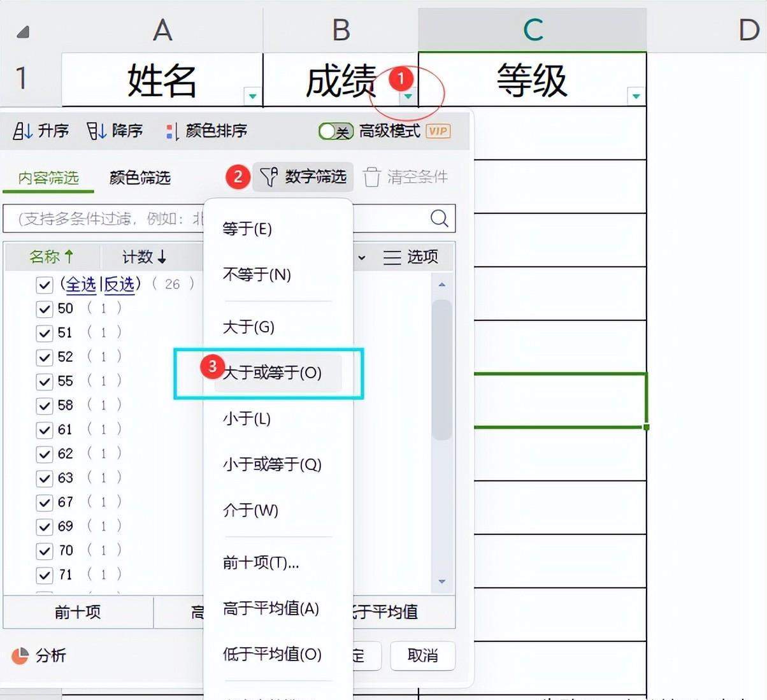Uncheck the 69 value checkbox
767x700 pixels.
click(x=44, y=527)
